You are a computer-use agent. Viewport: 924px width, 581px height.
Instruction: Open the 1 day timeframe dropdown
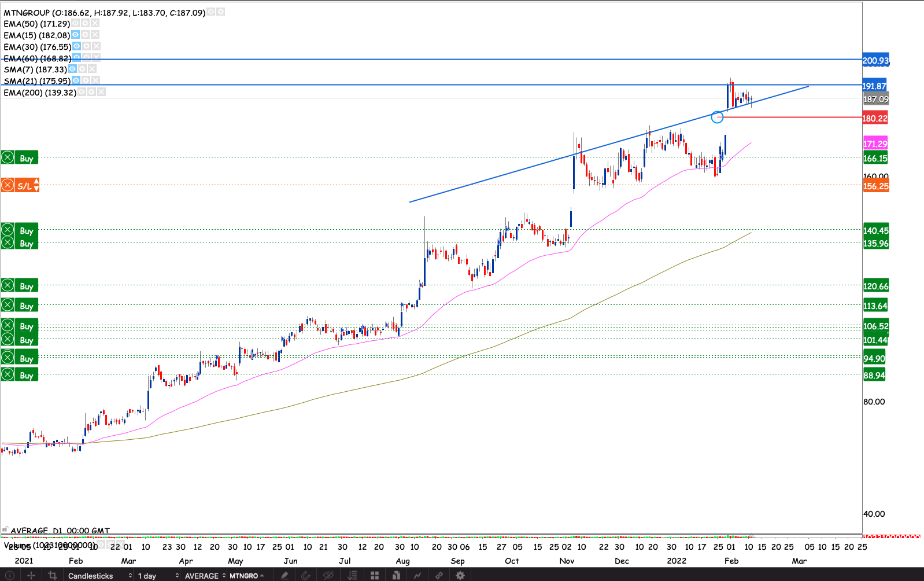[x=157, y=575]
